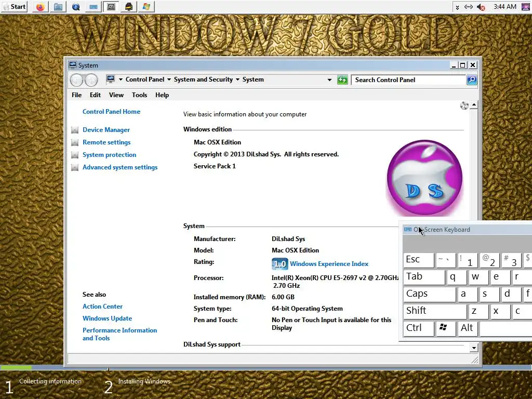The height and width of the screenshot is (399, 532).
Task: Go to Control Panel Home
Action: tap(111, 112)
